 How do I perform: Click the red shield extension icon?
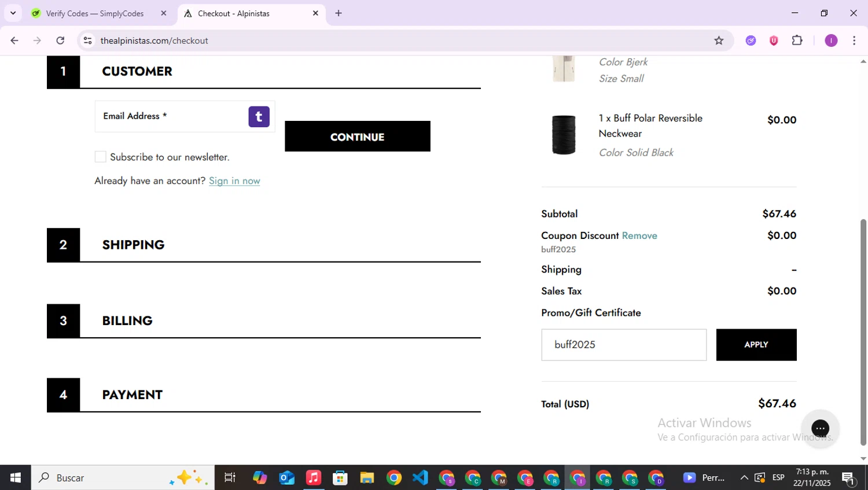point(774,40)
